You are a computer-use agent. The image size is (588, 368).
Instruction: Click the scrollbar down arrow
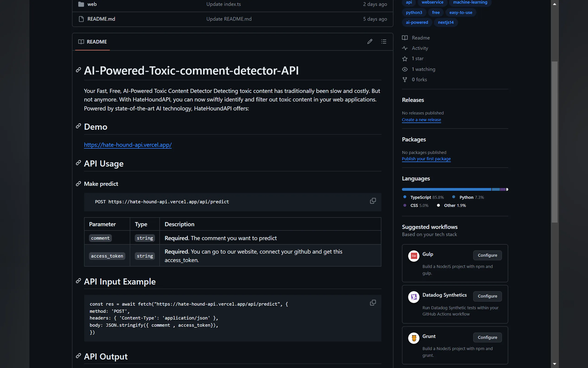click(554, 364)
